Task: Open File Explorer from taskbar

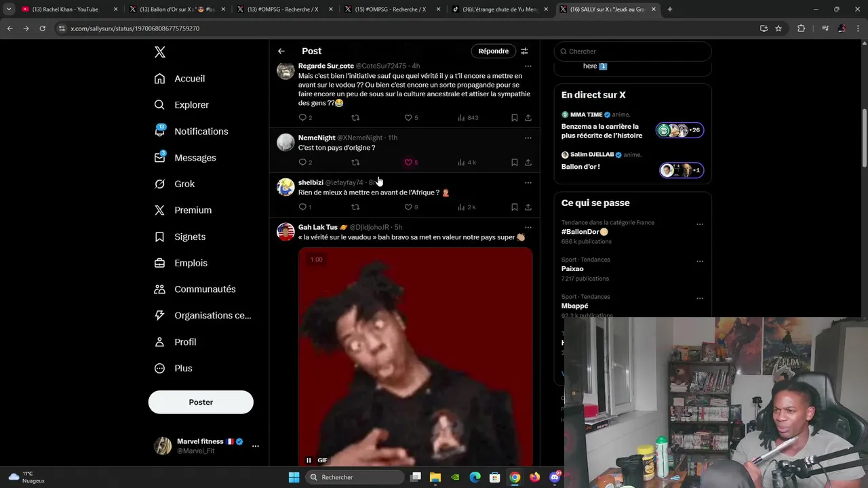Action: [435, 477]
